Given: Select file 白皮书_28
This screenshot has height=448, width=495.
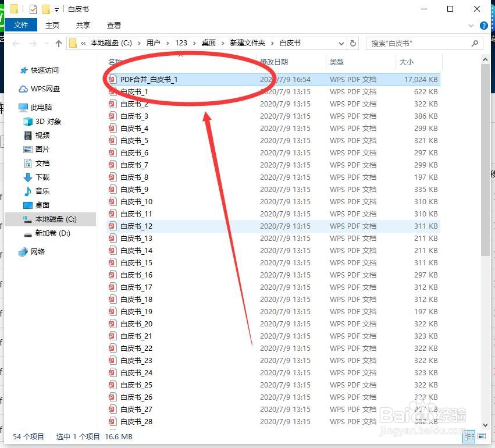Looking at the screenshot, I should click(273, 421).
